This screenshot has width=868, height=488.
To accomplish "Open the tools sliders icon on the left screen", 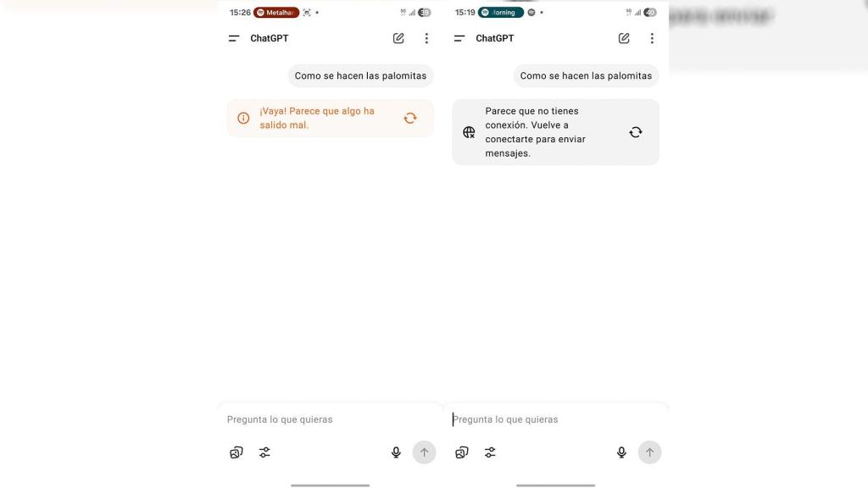I will pyautogui.click(x=264, y=452).
